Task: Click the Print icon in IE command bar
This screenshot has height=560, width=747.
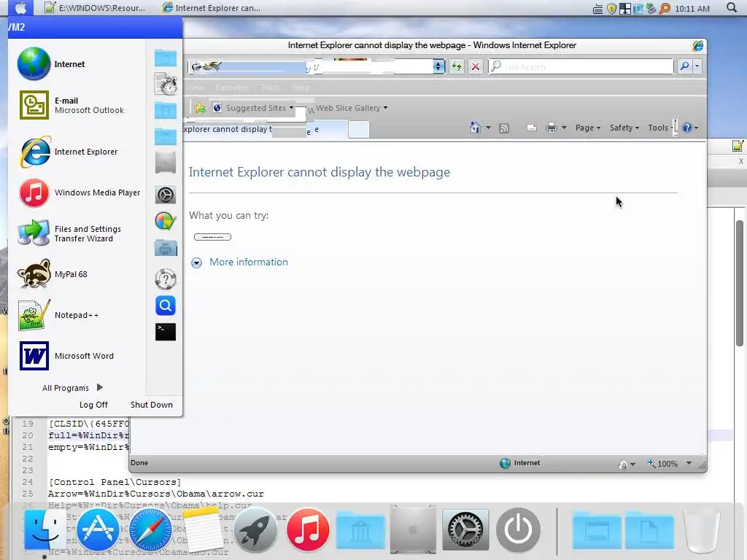Action: coord(551,128)
